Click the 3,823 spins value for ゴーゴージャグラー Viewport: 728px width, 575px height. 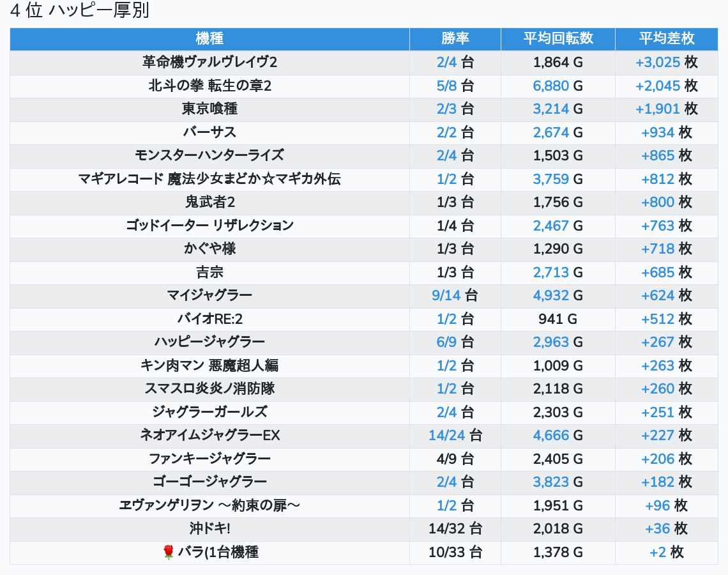coord(550,482)
